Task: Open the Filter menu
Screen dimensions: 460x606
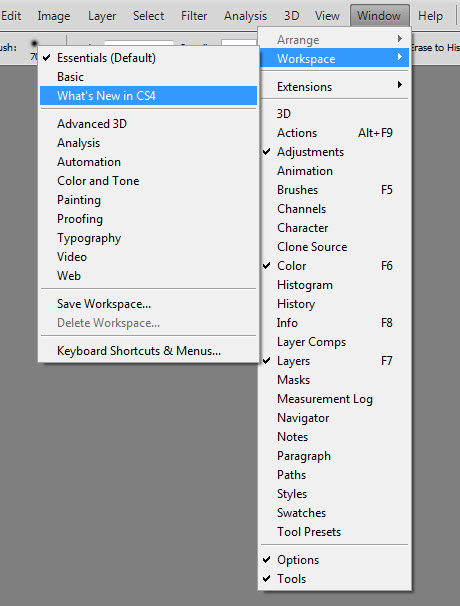Action: (194, 16)
